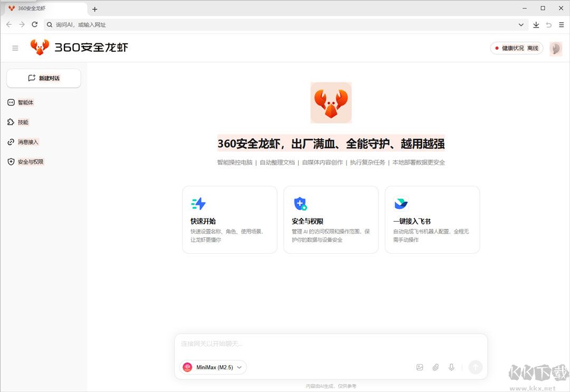Open 技能 in the sidebar
Image resolution: width=570 pixels, height=392 pixels.
coord(18,122)
